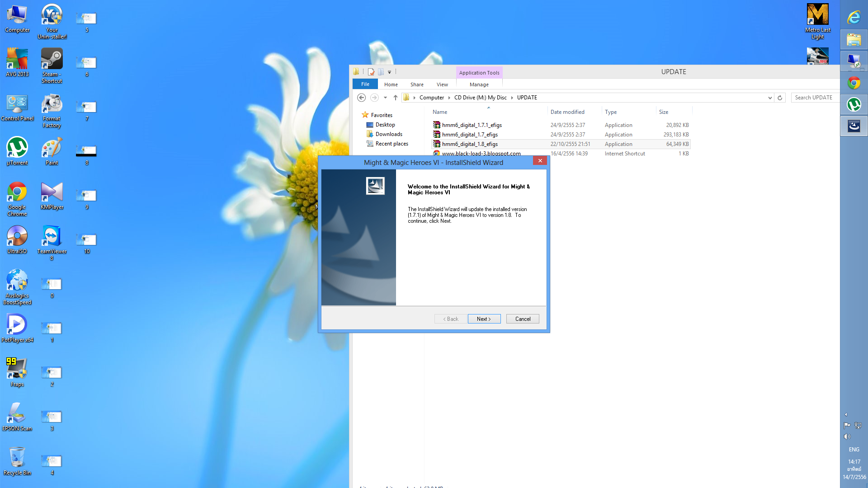868x488 pixels.
Task: Expand the address bar history dropdown
Action: pos(770,98)
